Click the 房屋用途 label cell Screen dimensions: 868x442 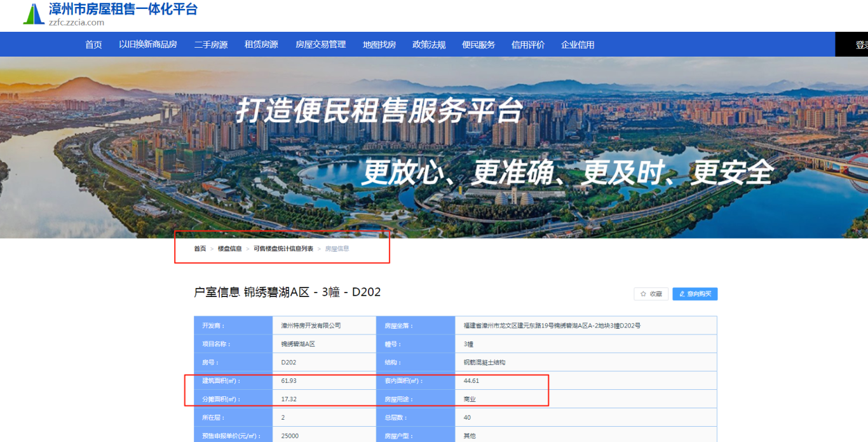click(x=416, y=399)
